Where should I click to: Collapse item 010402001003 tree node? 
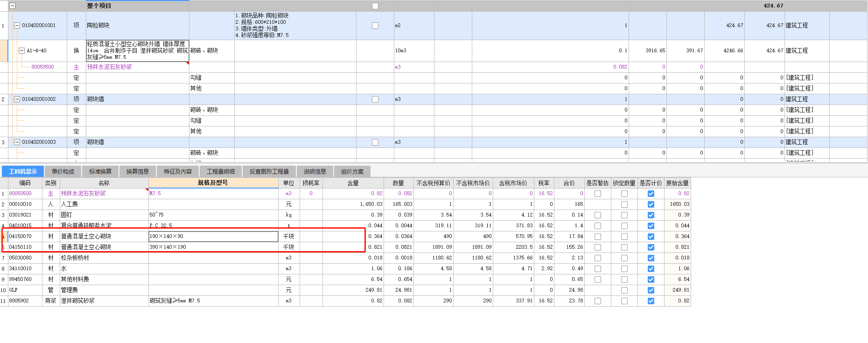click(17, 142)
